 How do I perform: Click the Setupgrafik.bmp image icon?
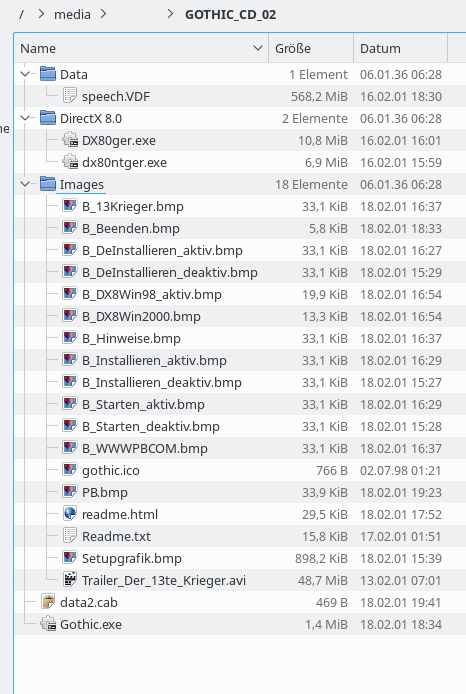[69, 558]
